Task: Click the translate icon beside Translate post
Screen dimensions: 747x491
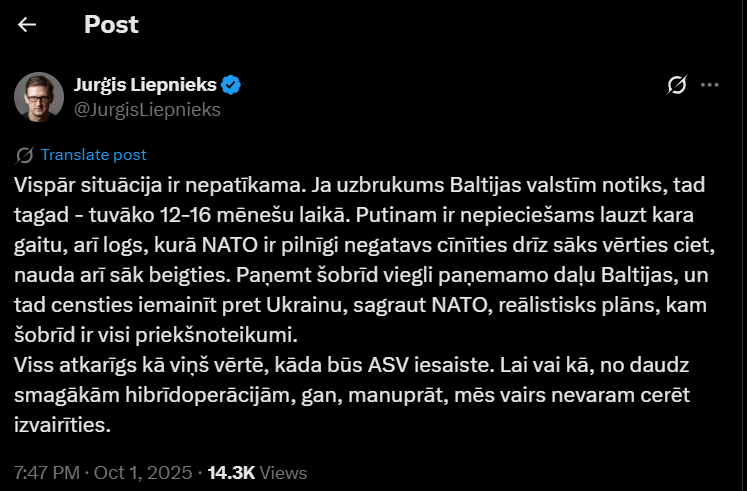Action: click(x=26, y=155)
